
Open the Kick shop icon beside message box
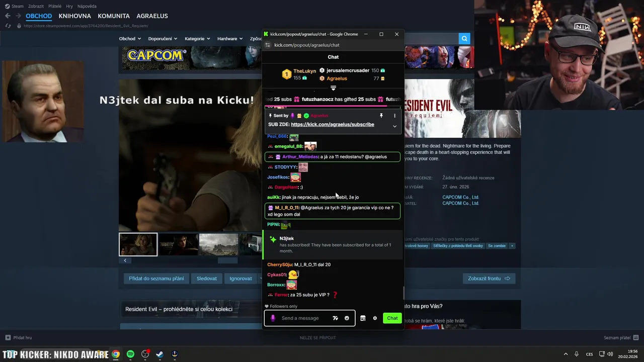click(363, 318)
